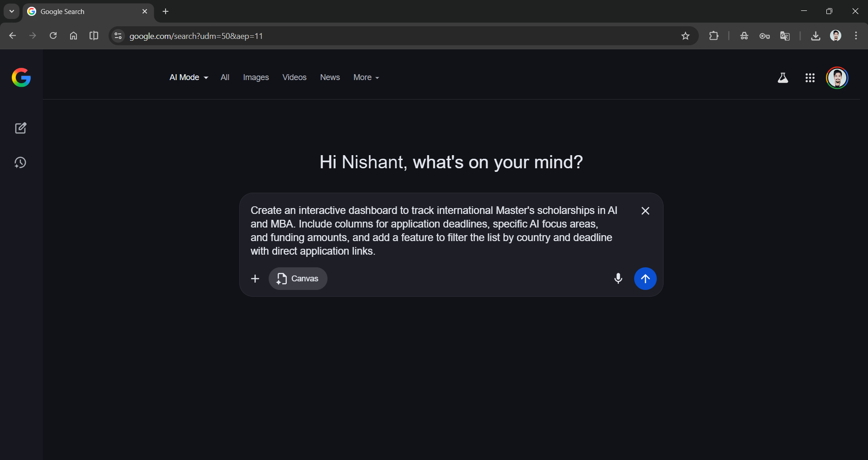
Task: Open the Downloads list
Action: coord(815,36)
